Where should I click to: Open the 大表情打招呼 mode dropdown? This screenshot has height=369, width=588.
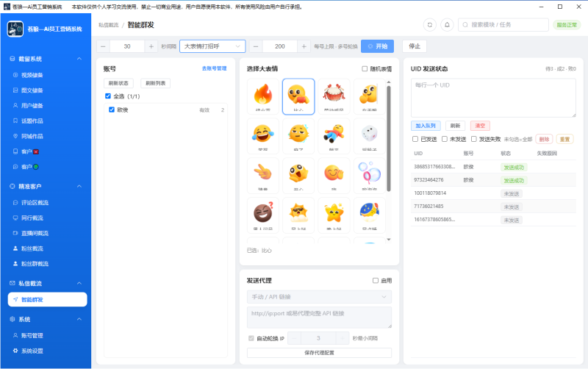click(212, 46)
